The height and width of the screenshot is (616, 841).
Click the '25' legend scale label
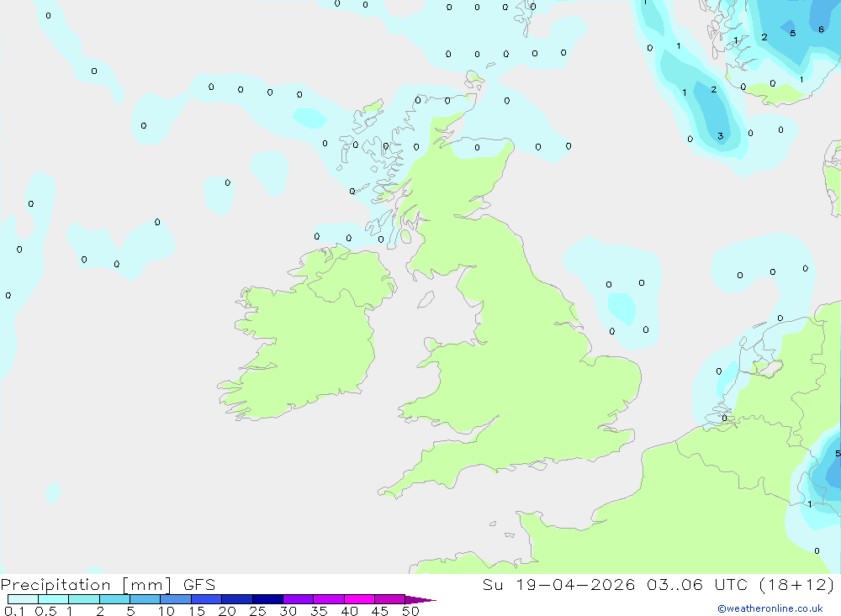tap(257, 611)
